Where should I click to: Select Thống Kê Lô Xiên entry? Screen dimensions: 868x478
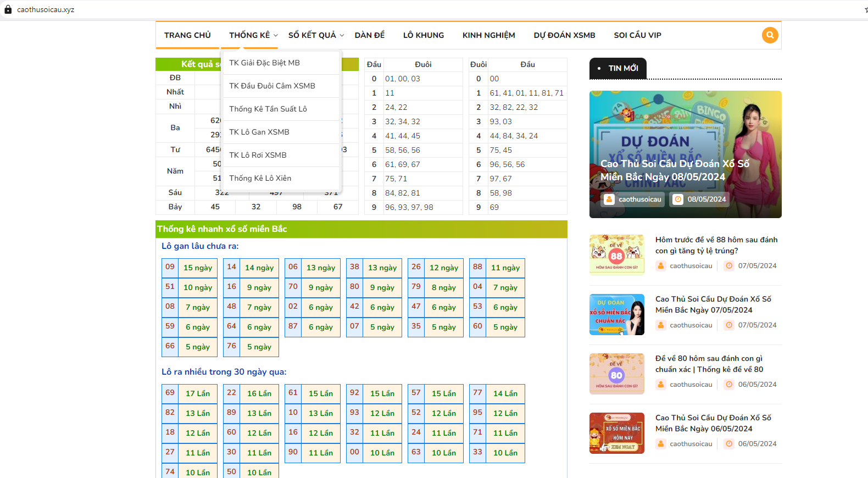click(282, 178)
